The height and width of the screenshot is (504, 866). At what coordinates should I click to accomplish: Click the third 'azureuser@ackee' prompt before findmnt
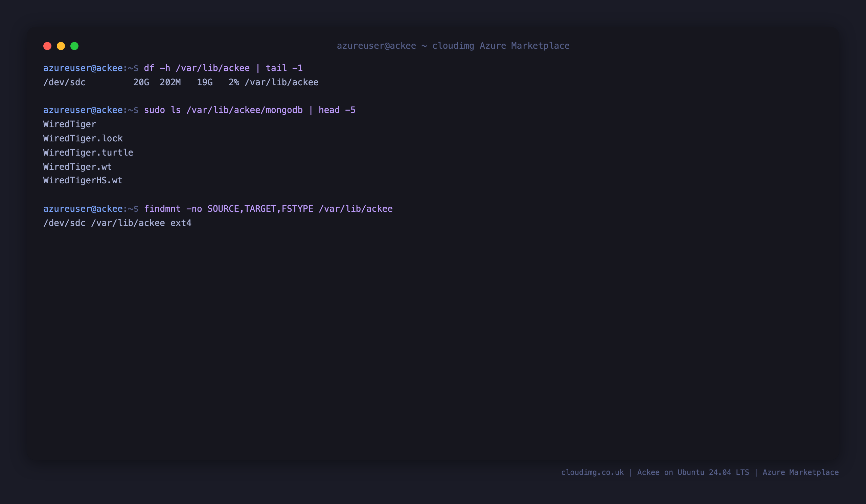tap(83, 209)
